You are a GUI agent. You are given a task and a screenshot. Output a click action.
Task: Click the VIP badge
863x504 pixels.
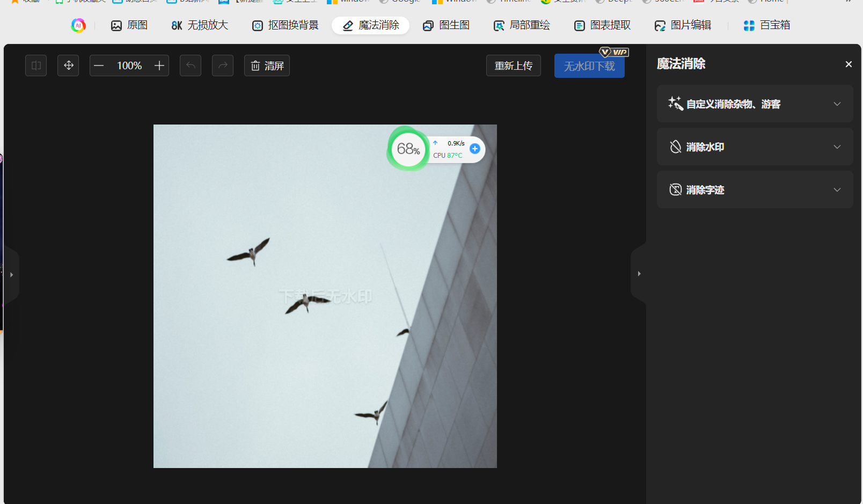coord(614,52)
